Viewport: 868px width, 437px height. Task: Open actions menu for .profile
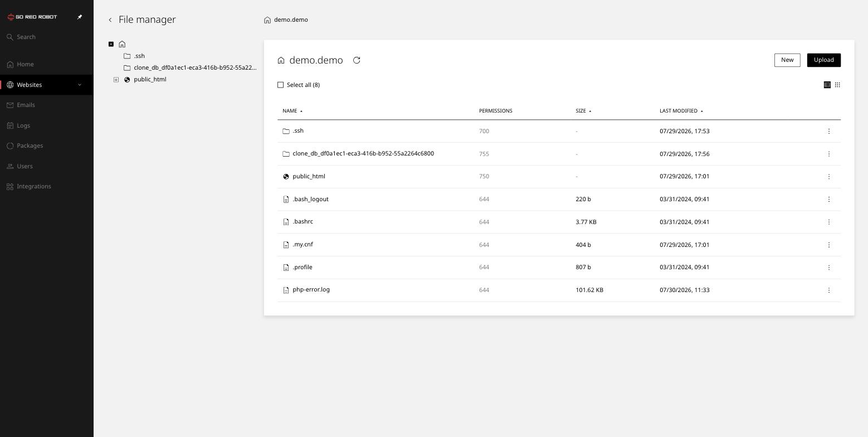tap(829, 267)
